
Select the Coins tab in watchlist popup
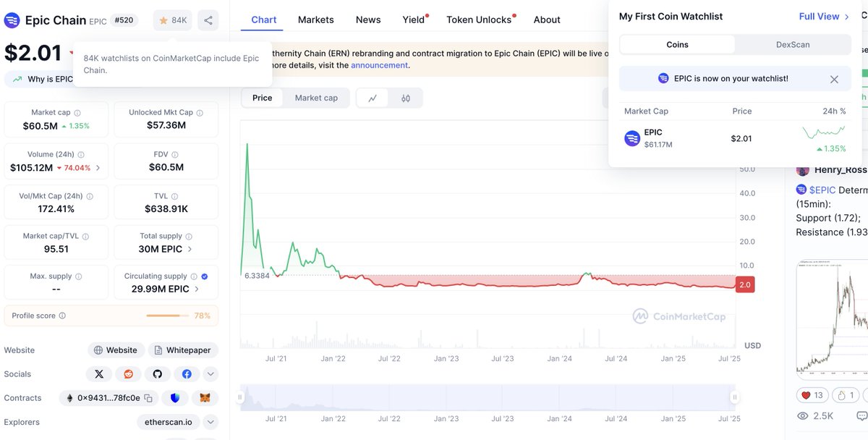click(677, 45)
